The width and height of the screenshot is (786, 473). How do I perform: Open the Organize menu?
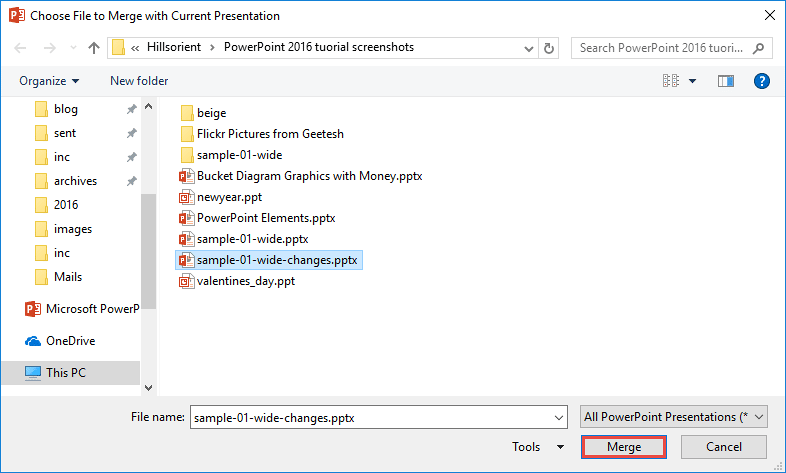click(x=49, y=81)
